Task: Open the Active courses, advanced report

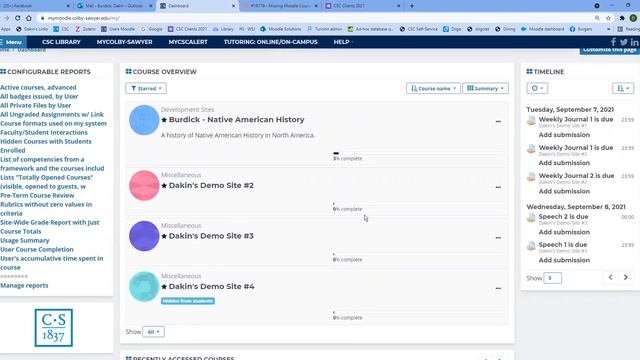Action: [38, 87]
